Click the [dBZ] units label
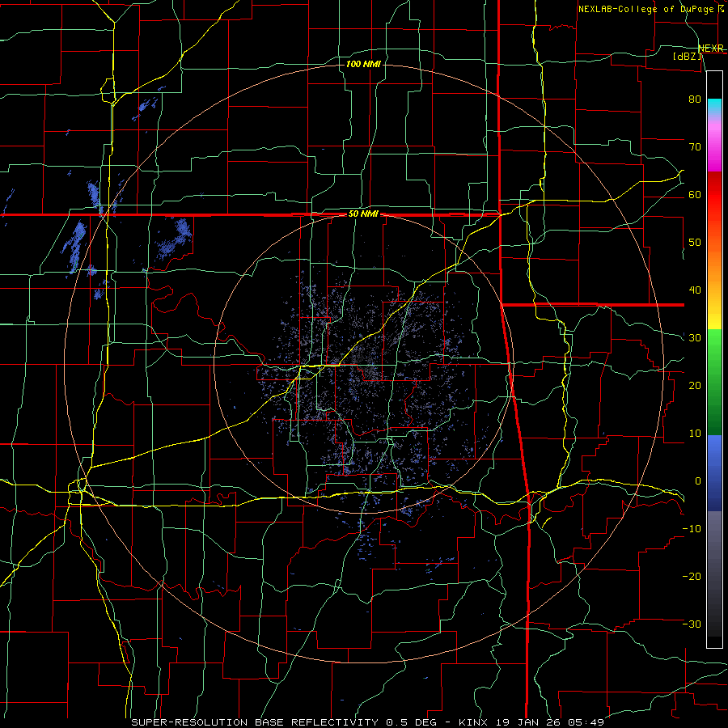Image resolution: width=728 pixels, height=728 pixels. (x=687, y=57)
